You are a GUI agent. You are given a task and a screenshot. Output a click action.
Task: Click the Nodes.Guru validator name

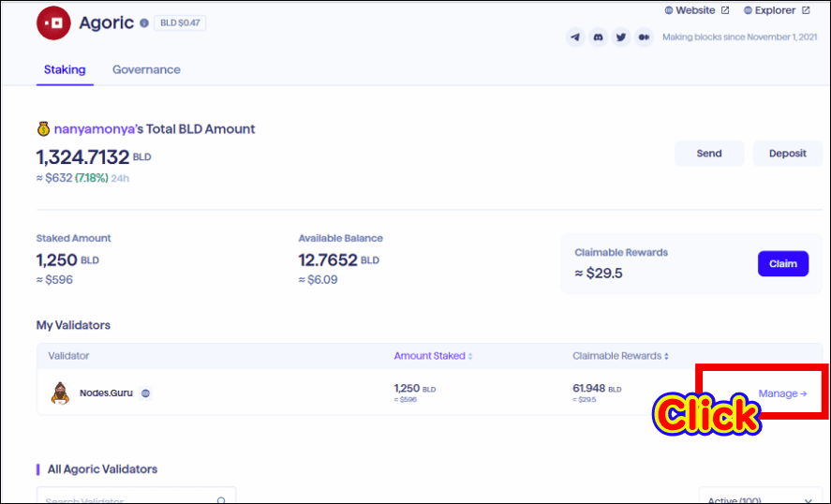point(106,393)
